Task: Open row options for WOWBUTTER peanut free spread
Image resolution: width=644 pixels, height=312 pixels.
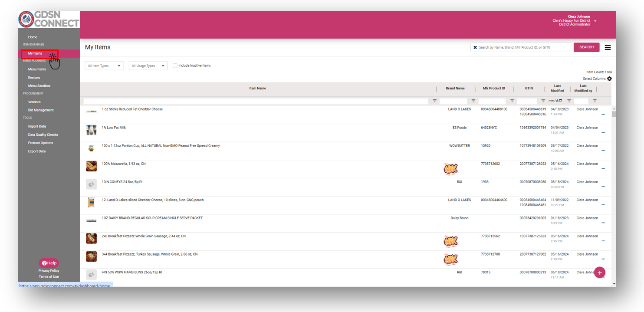Action: pos(603,151)
